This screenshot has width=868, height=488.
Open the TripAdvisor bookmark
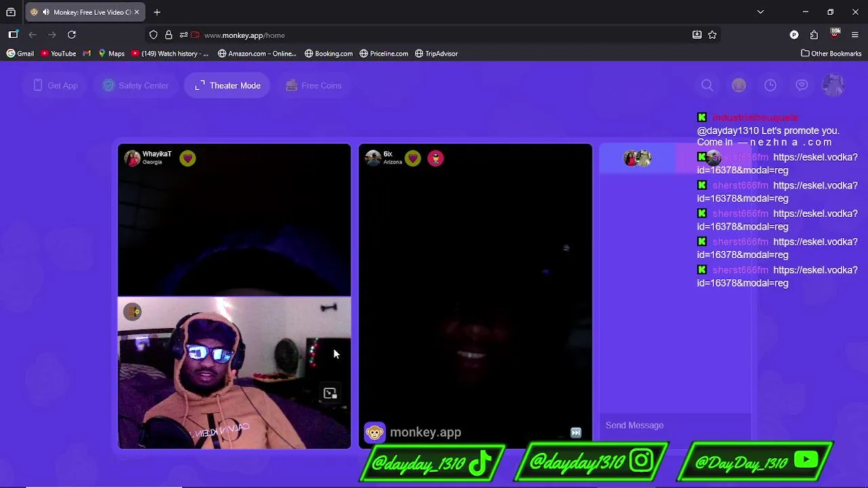coord(436,54)
